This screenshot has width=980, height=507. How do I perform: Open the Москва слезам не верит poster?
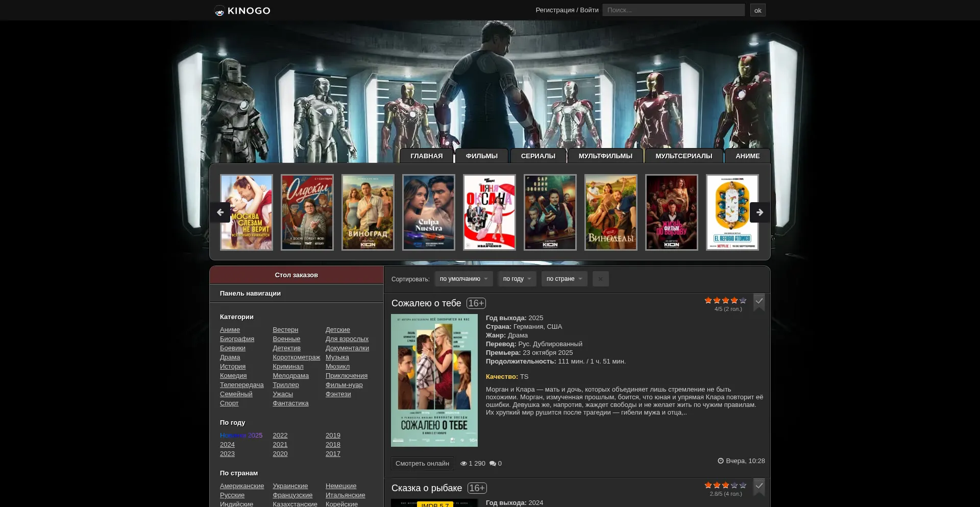(247, 212)
